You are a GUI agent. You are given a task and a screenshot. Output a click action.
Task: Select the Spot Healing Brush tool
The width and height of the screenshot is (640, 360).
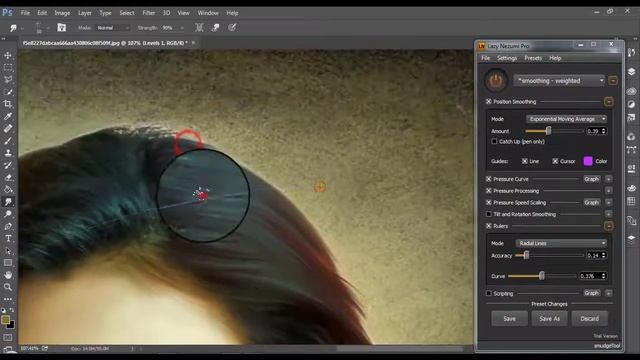[x=8, y=129]
